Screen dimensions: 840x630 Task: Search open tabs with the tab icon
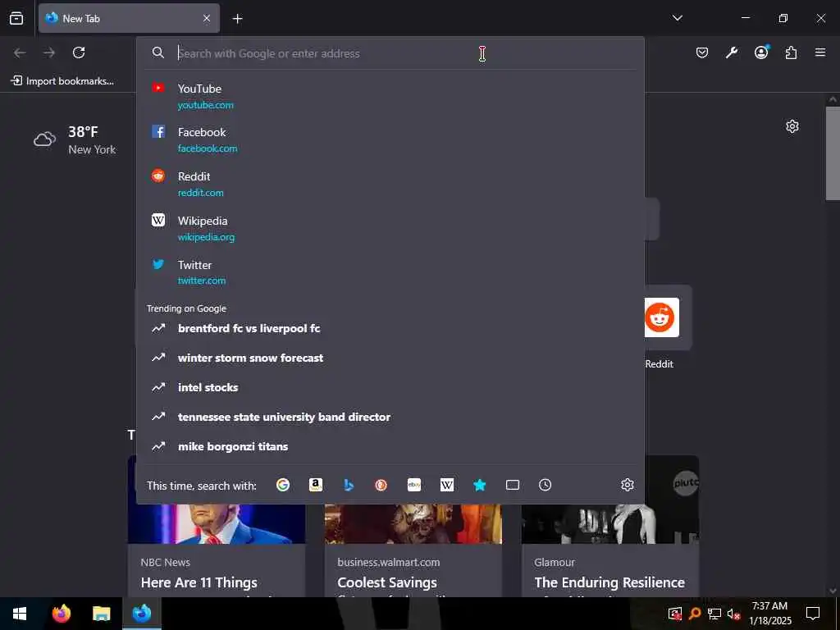(x=513, y=485)
